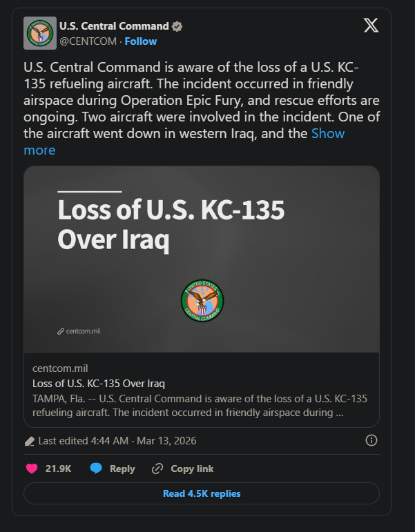The height and width of the screenshot is (532, 415).
Task: Click the CENTCOM profile avatar
Action: tap(40, 33)
